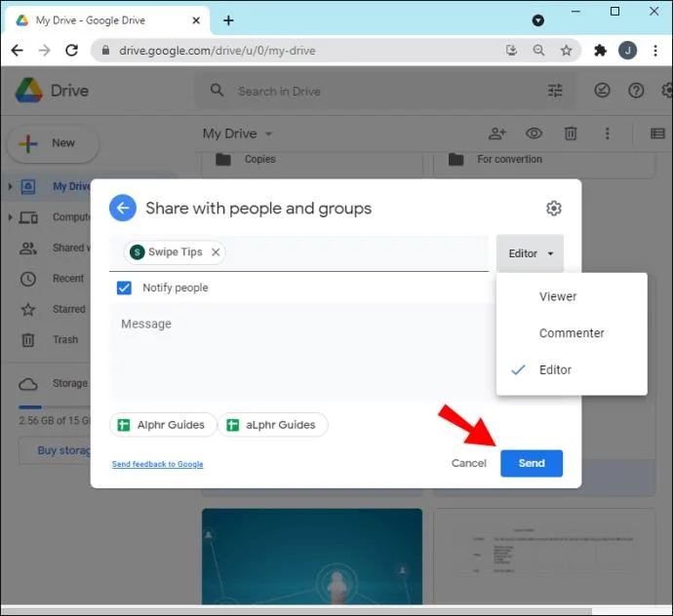Open the J profile avatar
This screenshot has width=673, height=616.
(627, 51)
